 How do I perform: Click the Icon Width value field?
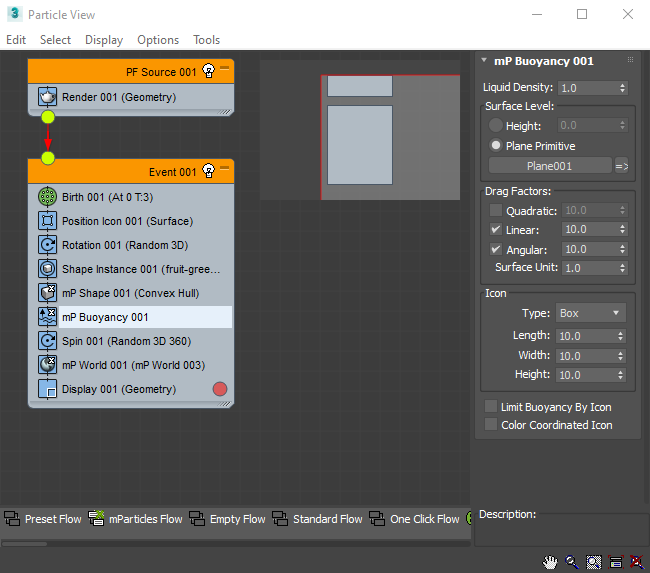[x=586, y=355]
